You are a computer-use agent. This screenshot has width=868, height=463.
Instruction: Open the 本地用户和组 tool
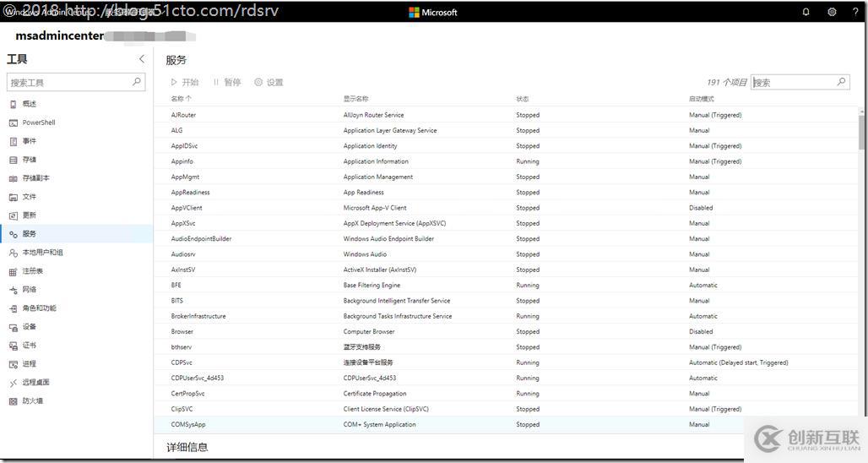(x=77, y=253)
